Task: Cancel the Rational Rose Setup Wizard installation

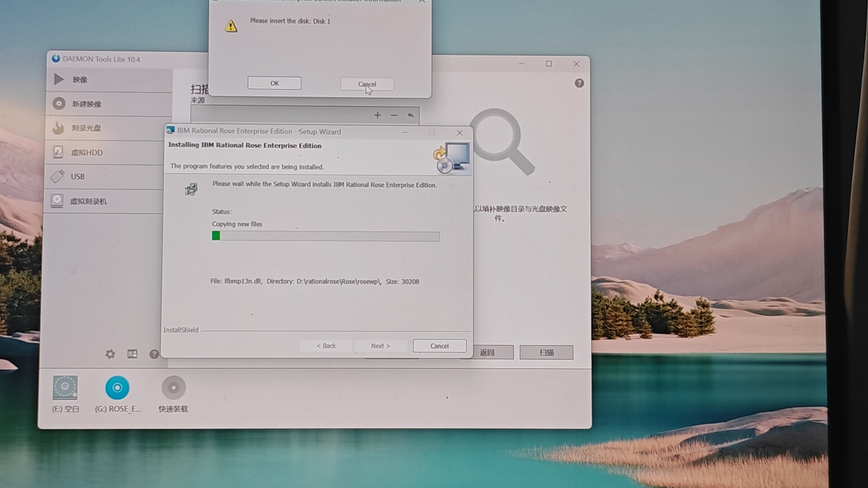Action: point(439,346)
